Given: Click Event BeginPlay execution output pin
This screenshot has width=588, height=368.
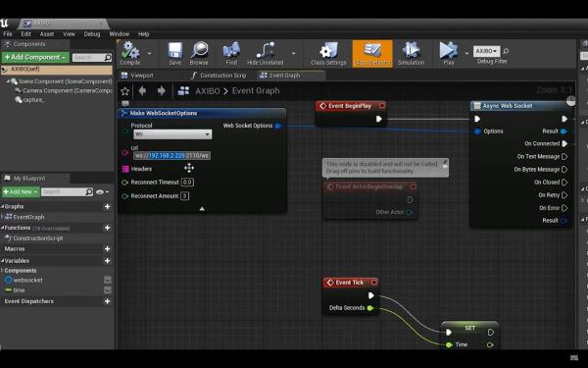Looking at the screenshot, I should (x=378, y=119).
